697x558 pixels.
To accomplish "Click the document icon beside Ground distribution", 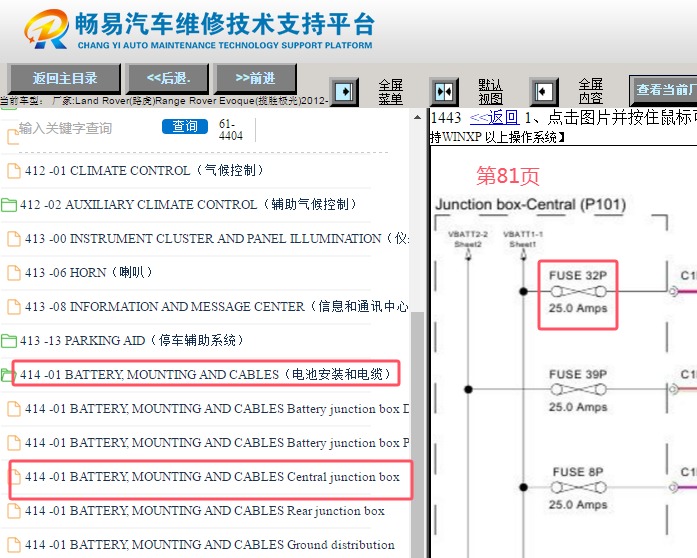I will point(14,545).
